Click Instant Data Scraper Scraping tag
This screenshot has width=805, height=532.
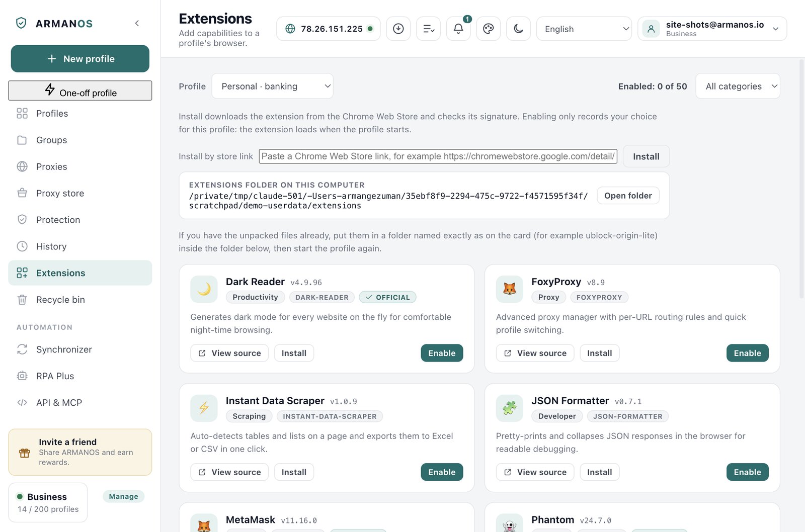(x=249, y=416)
